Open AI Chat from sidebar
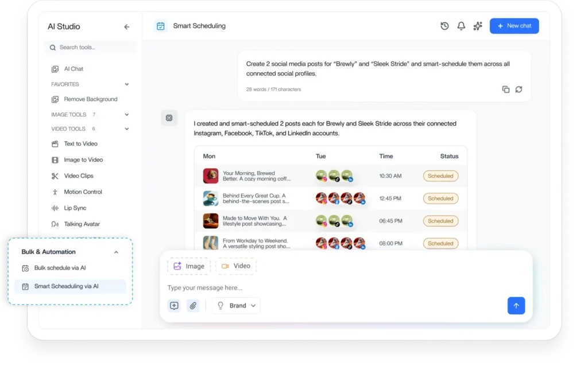The image size is (588, 366). [x=73, y=69]
